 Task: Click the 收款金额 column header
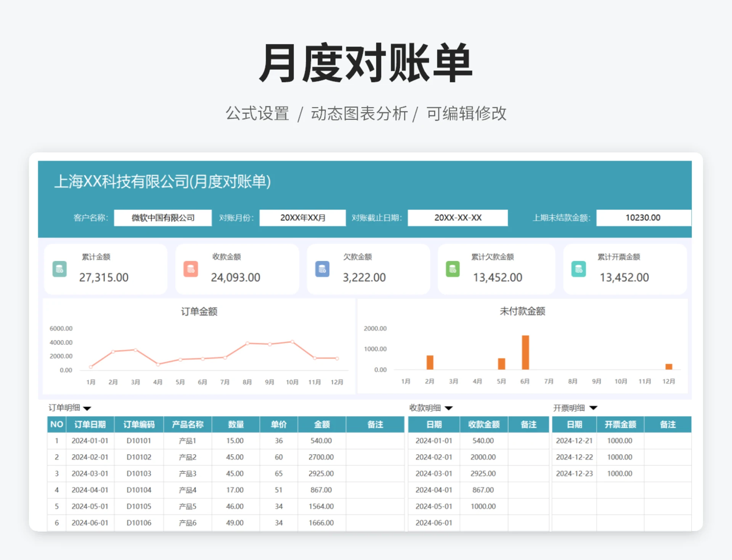click(483, 424)
